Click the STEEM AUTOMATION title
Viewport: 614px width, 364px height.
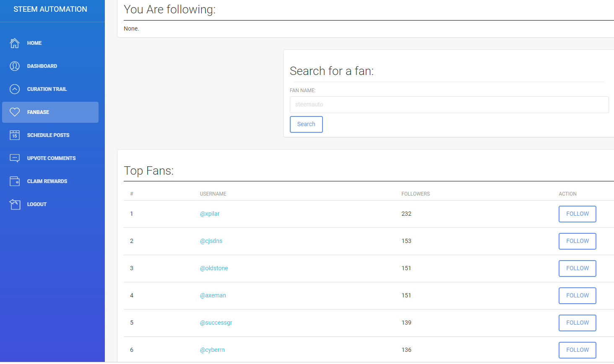(50, 9)
